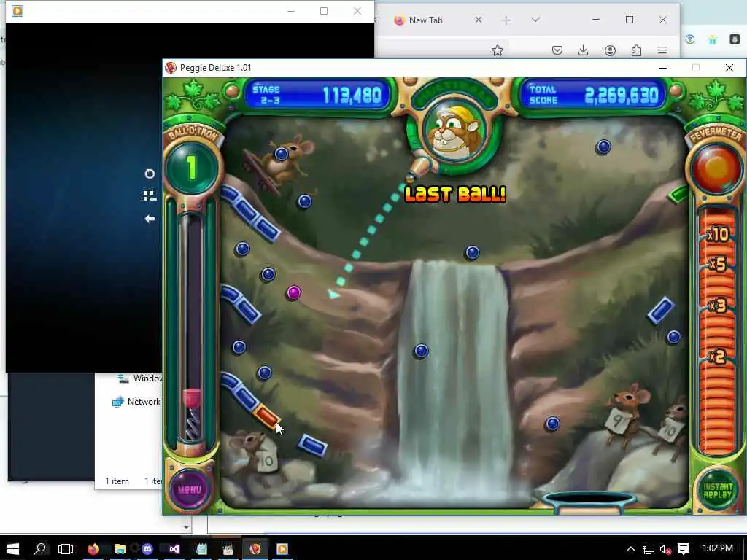This screenshot has width=747, height=560.
Task: Click the green brick below the Fevermeter label
Action: pyautogui.click(x=678, y=194)
